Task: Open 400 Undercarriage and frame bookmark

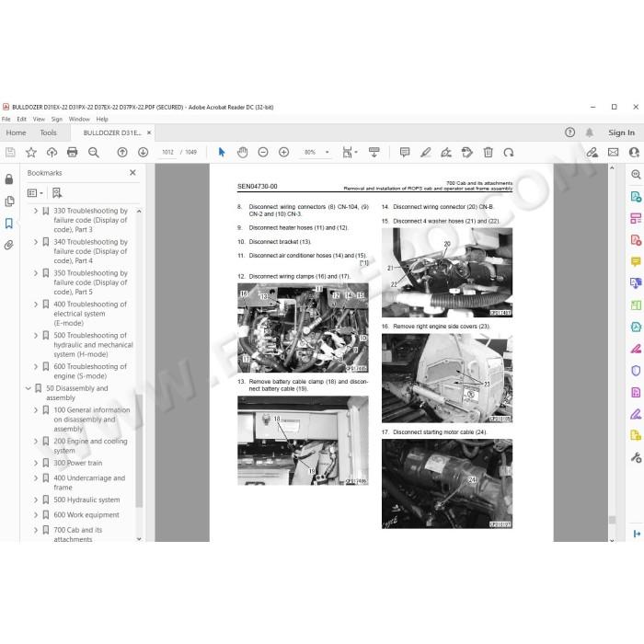Action: point(89,483)
